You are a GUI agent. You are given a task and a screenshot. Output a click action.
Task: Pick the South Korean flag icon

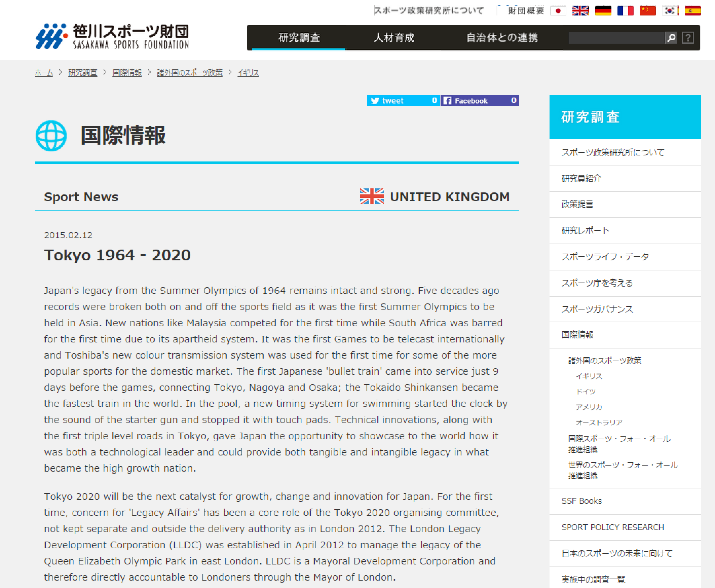(x=670, y=11)
